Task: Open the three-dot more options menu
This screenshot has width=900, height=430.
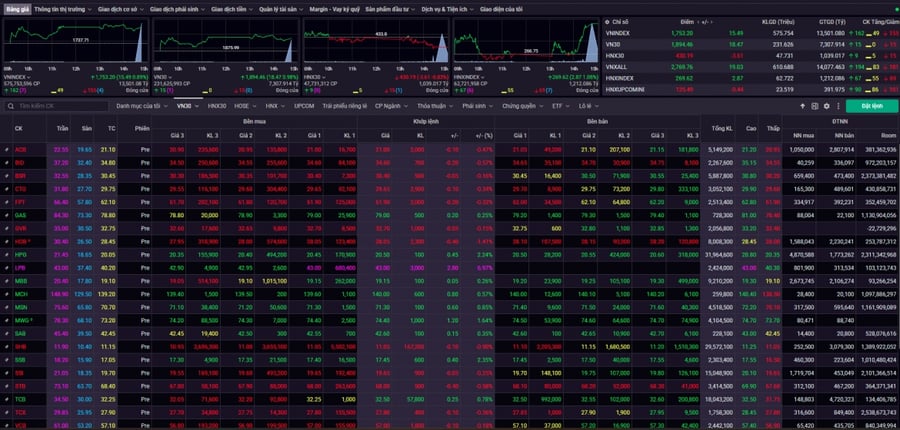Action: click(x=838, y=106)
